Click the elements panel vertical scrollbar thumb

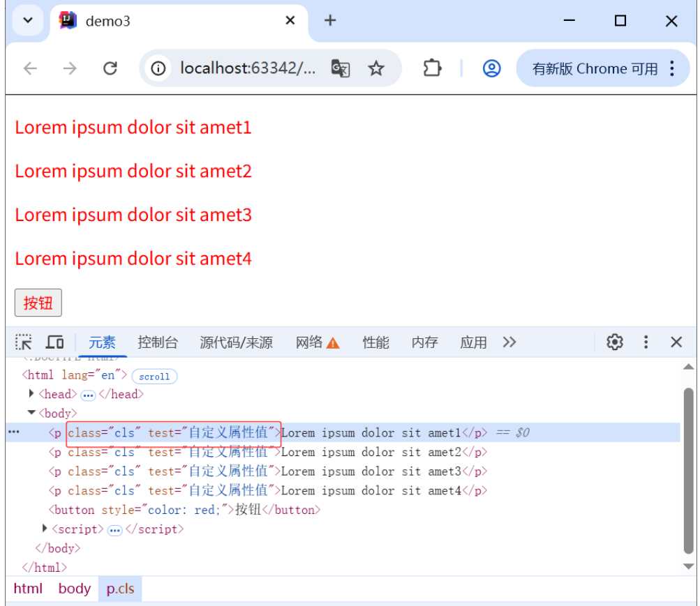(688, 471)
